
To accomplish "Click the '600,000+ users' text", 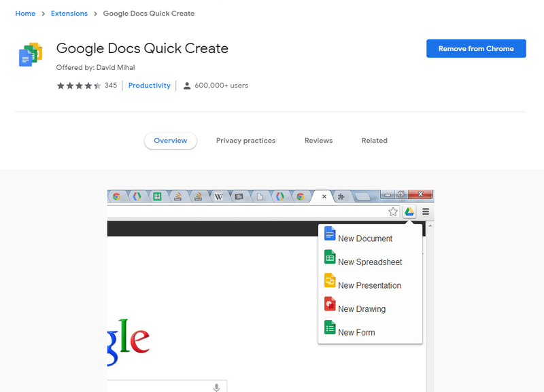I will pos(222,86).
